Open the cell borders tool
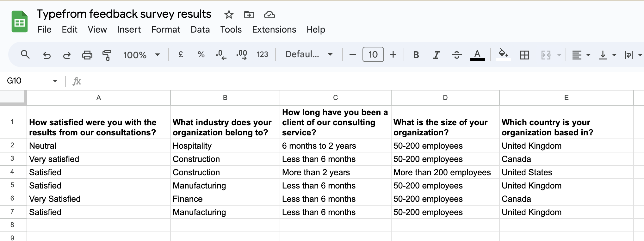 [x=524, y=55]
